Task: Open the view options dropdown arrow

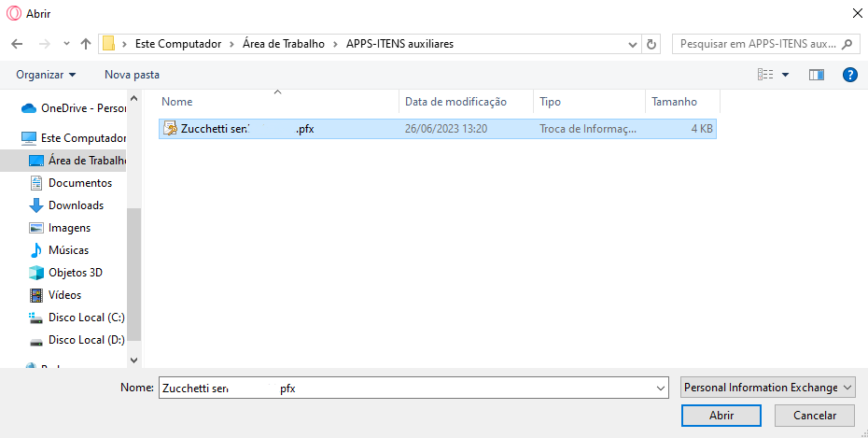Action: (785, 75)
